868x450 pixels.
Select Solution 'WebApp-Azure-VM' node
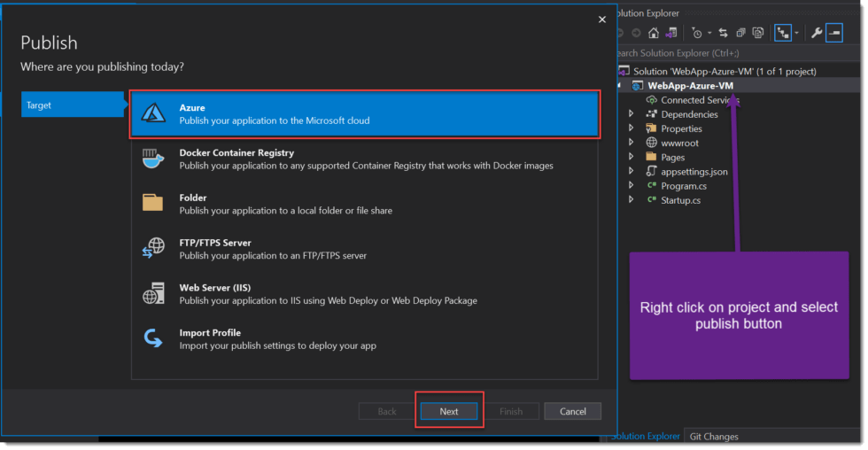click(x=725, y=71)
